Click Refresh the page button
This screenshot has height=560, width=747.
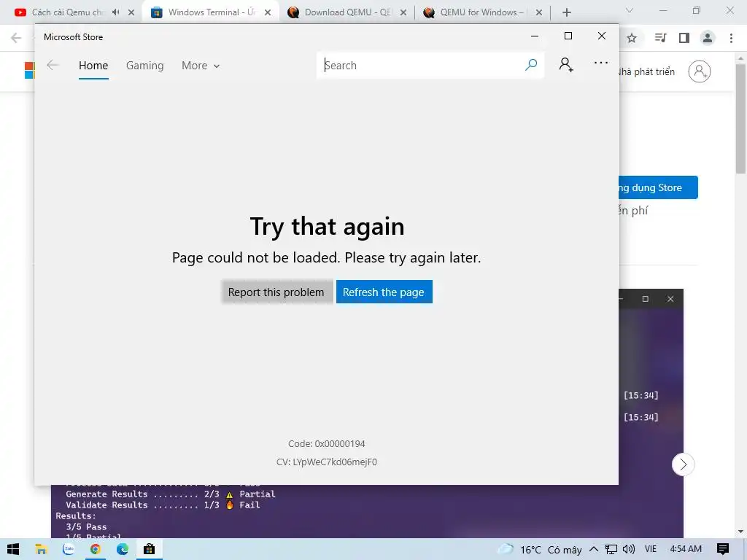tap(384, 292)
